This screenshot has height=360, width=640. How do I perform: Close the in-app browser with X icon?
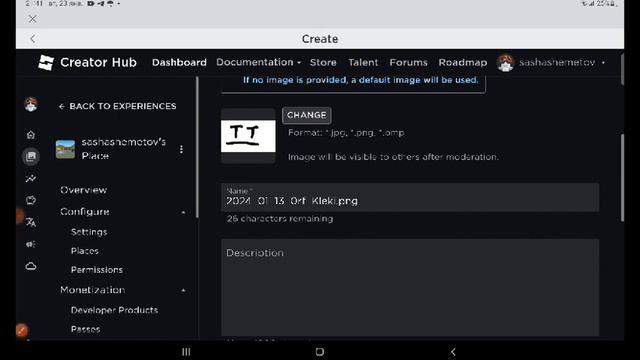tap(33, 19)
